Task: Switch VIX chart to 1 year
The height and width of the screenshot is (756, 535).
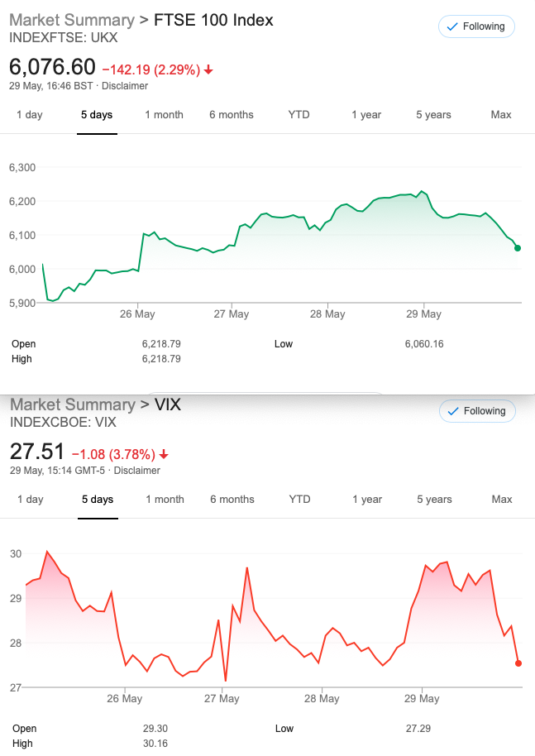Action: [x=367, y=500]
